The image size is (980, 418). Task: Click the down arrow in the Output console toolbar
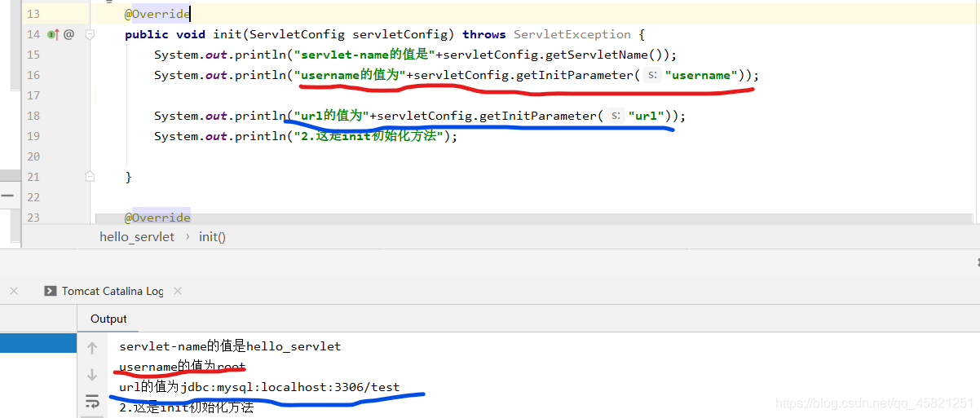coord(92,375)
